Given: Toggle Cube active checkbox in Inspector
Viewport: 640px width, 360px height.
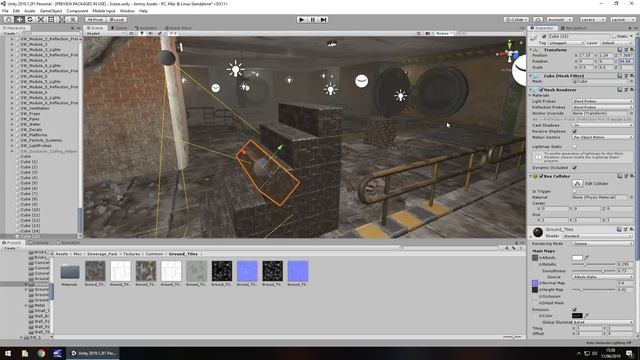Looking at the screenshot, I should (544, 36).
